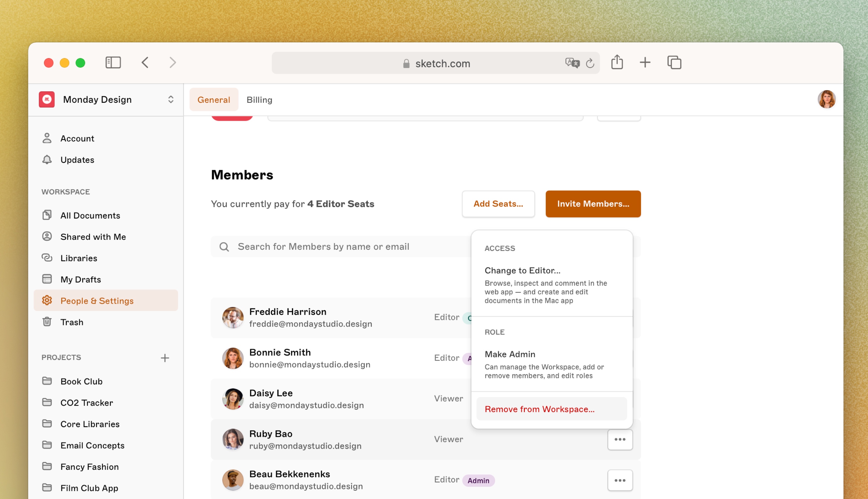
Task: Open Updates bell in the sidebar
Action: click(106, 160)
